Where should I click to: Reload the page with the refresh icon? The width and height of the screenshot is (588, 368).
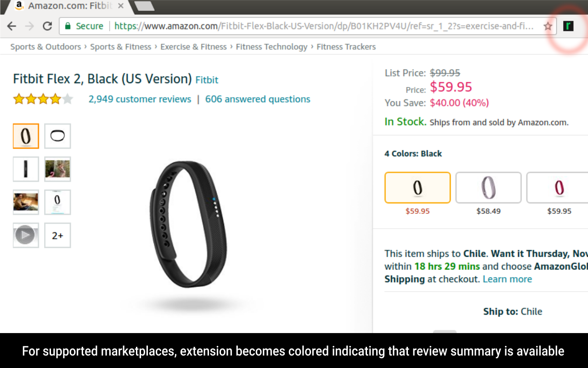coord(47,26)
